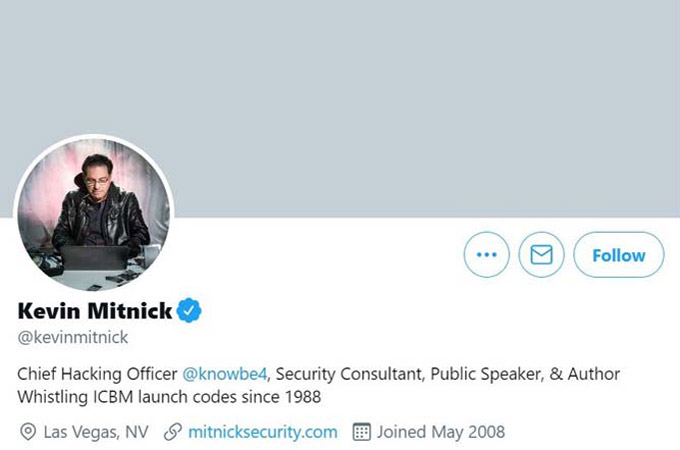This screenshot has width=680, height=450.
Task: Click the Kevin Mitnick display name
Action: [95, 311]
